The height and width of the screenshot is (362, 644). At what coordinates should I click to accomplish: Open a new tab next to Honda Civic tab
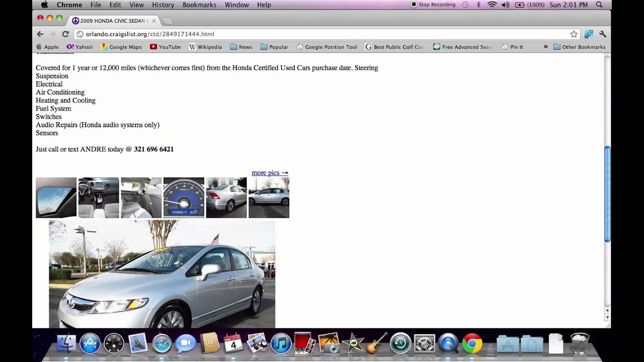point(168,21)
